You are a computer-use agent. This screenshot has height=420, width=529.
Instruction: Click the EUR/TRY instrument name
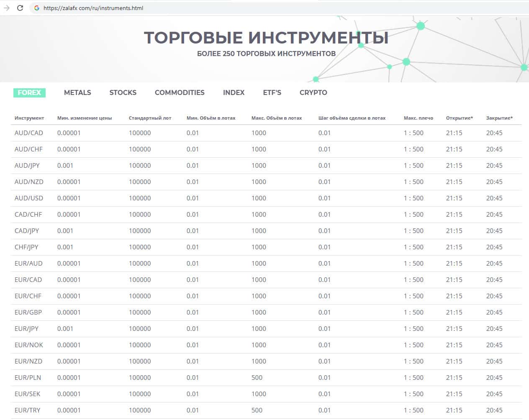coord(28,410)
